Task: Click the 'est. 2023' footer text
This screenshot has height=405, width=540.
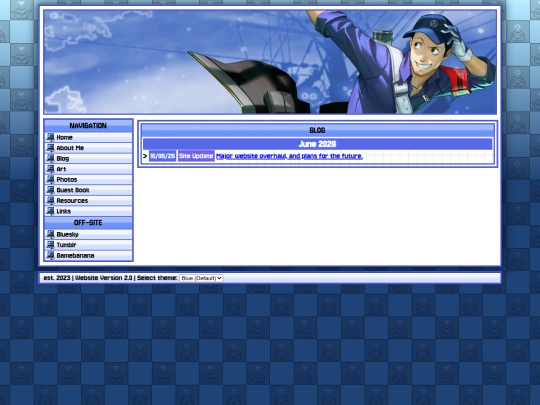Action: click(57, 278)
